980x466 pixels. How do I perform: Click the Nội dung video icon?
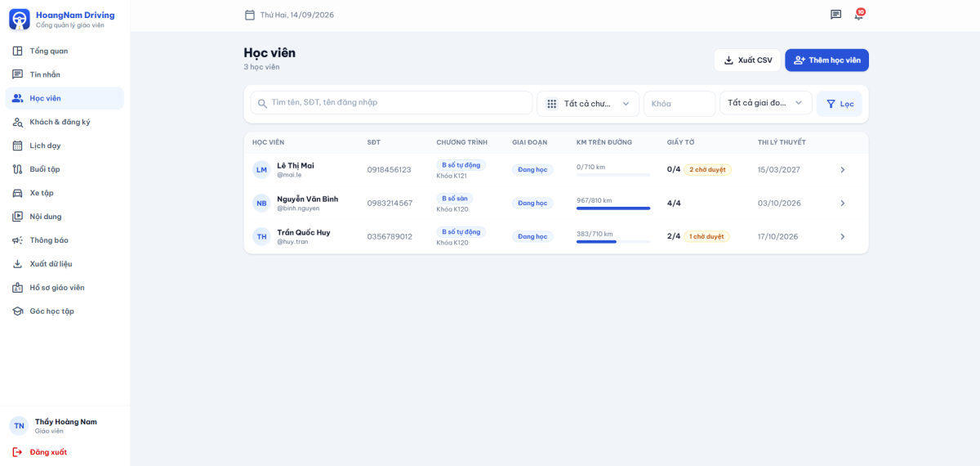point(17,217)
